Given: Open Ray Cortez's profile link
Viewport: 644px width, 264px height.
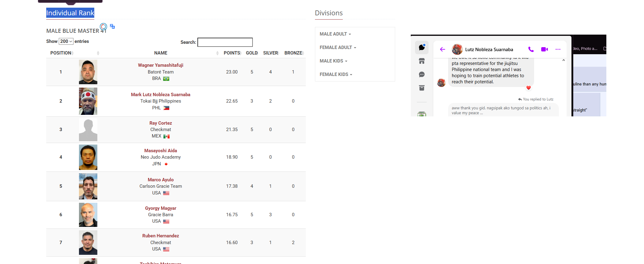Looking at the screenshot, I should coord(161,123).
